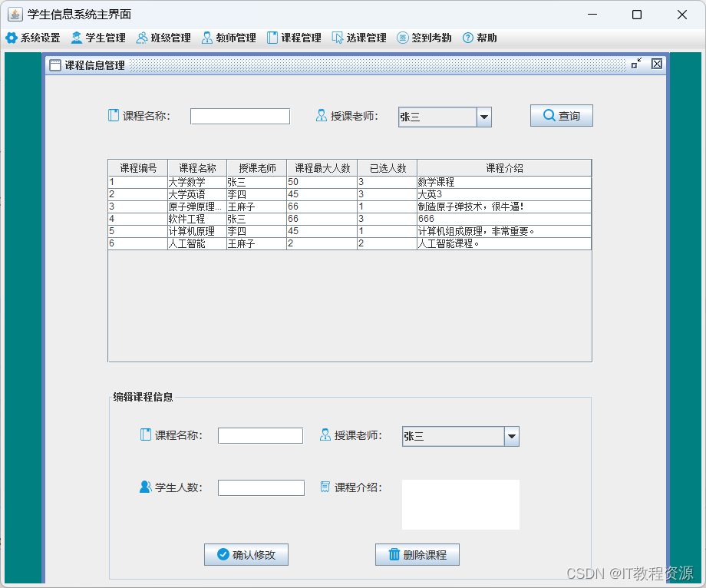Click the 查询 search button
706x588 pixels.
coord(562,116)
